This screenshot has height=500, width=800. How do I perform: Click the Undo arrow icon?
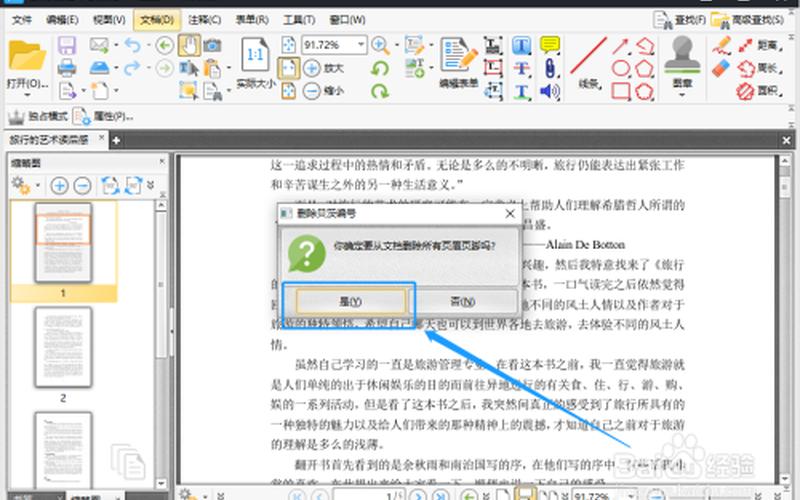pos(133,45)
